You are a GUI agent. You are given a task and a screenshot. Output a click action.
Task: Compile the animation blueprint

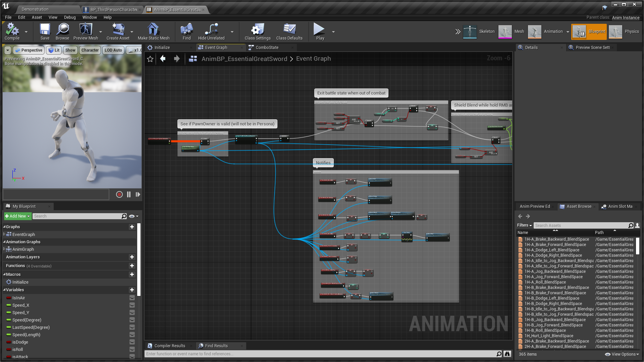(12, 31)
